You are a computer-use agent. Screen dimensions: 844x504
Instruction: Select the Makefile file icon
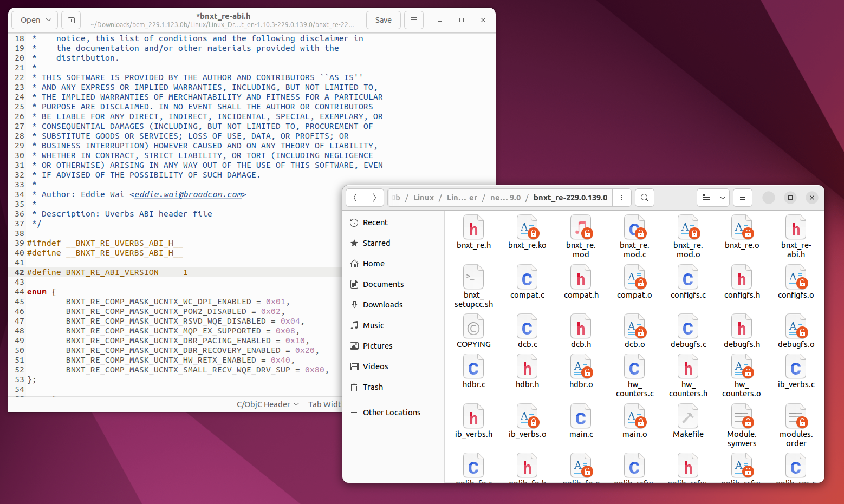tap(688, 417)
